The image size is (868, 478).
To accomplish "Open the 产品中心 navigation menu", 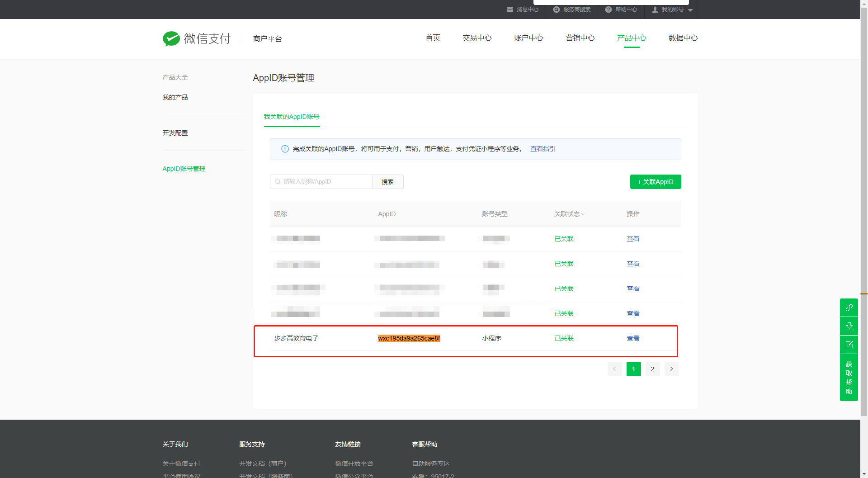I will click(632, 38).
